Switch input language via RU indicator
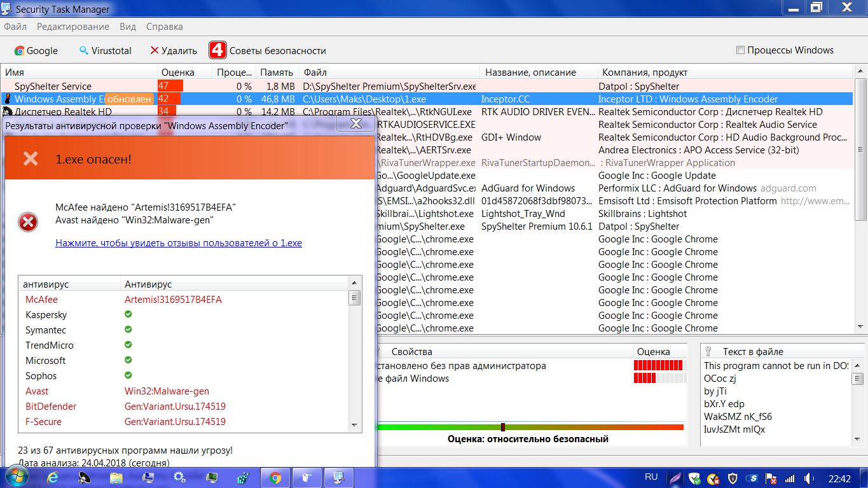This screenshot has width=868, height=488. [651, 477]
